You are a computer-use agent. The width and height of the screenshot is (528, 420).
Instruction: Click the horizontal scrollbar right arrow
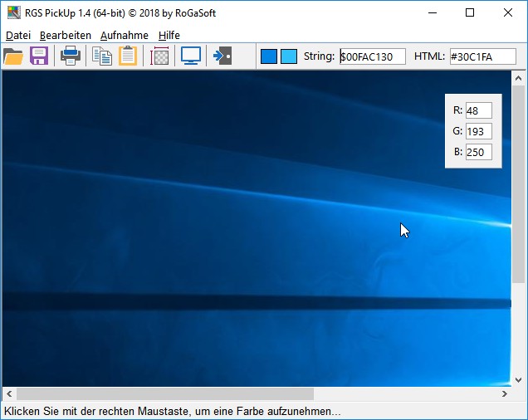click(505, 393)
